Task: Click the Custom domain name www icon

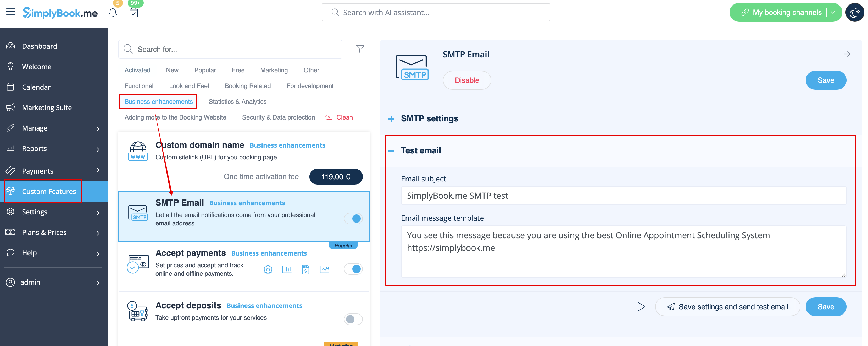Action: (138, 151)
